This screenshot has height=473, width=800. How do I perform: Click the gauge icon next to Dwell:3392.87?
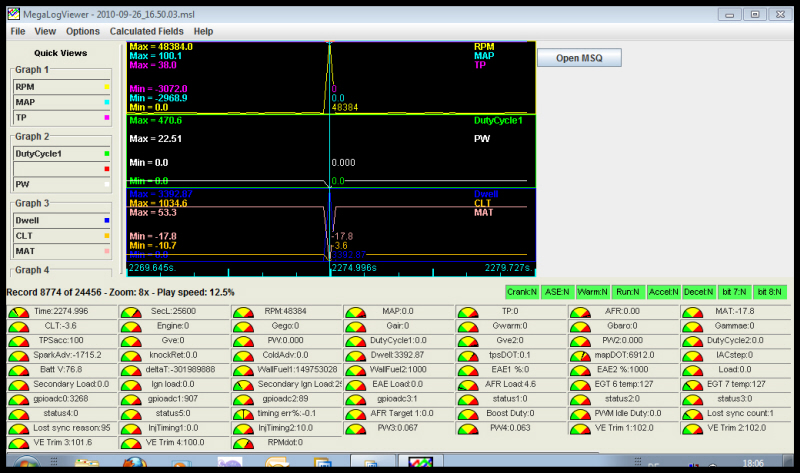(x=355, y=355)
